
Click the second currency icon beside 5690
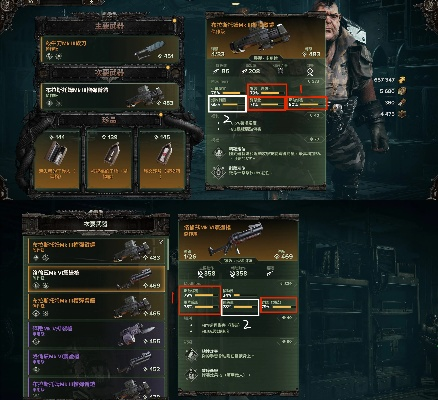pyautogui.click(x=402, y=91)
